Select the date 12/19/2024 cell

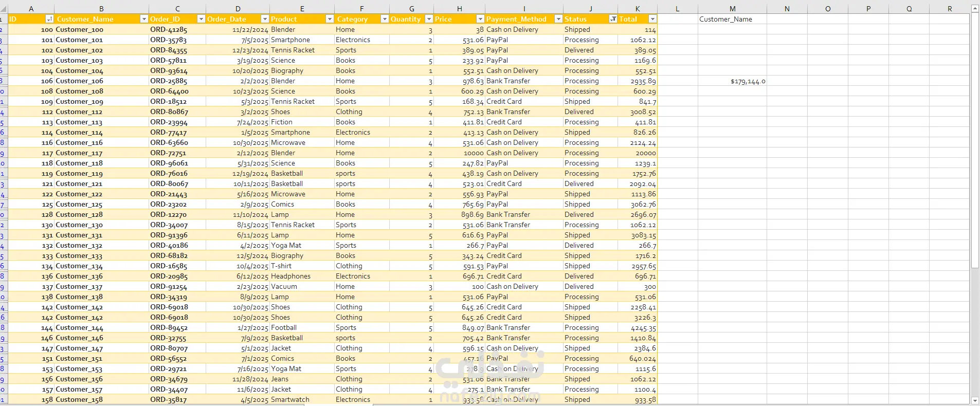(x=238, y=173)
